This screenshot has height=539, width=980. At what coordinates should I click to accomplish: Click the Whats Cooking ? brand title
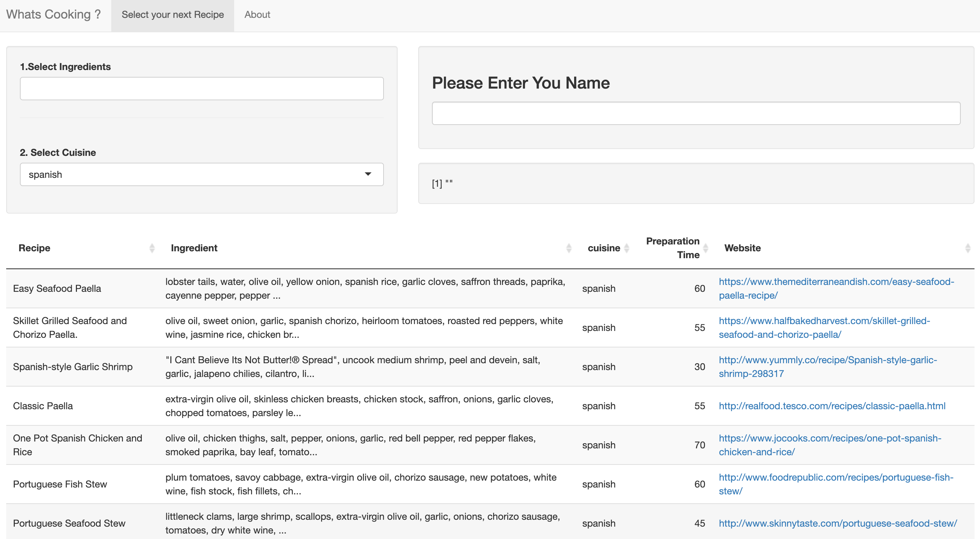point(54,14)
